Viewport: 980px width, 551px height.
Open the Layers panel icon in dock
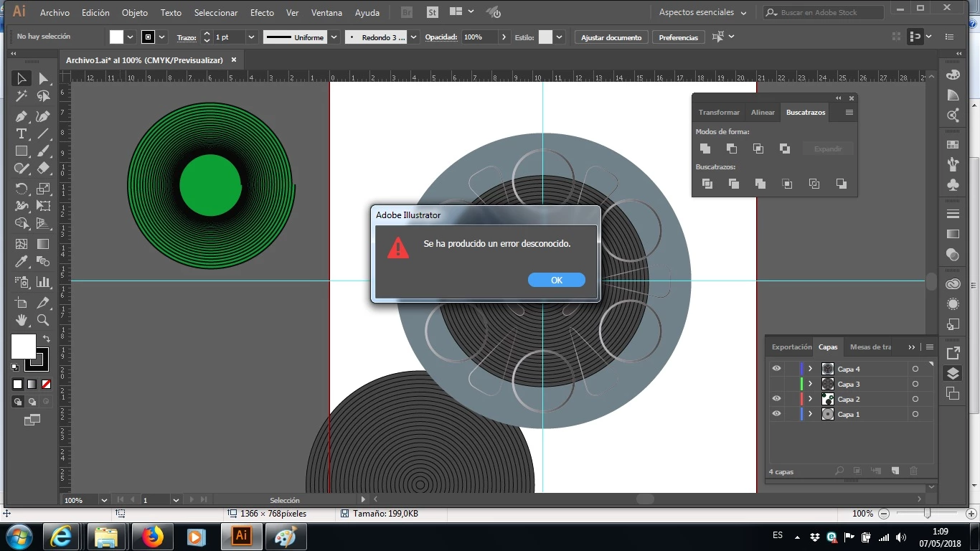tap(953, 373)
